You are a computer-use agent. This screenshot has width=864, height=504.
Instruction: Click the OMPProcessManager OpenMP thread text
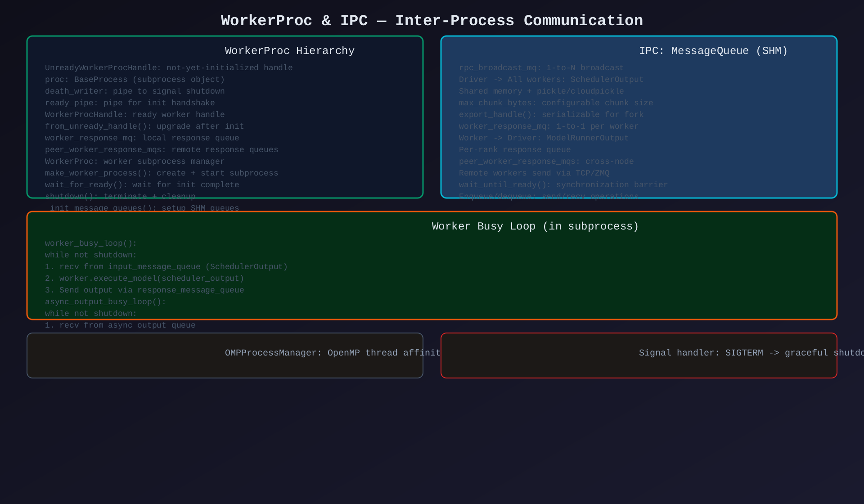coord(332,353)
